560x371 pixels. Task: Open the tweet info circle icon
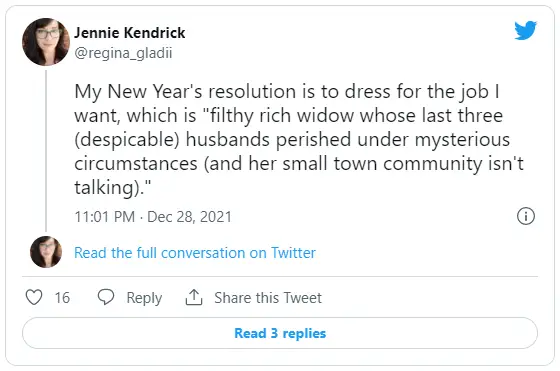coord(526,216)
